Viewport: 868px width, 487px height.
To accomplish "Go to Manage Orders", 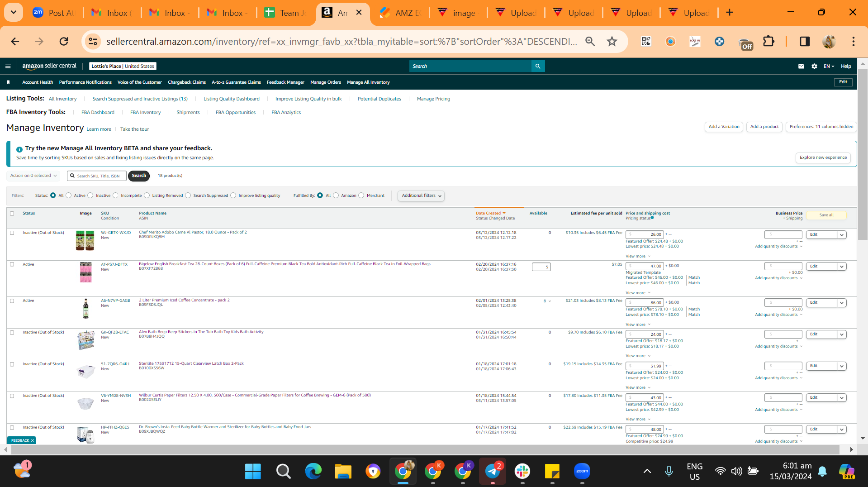I will click(x=326, y=82).
